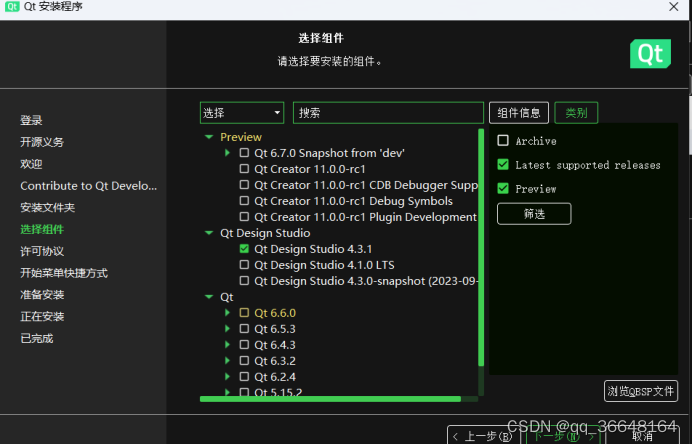Viewport: 693px width, 445px height.
Task: Click the 搜索 search field
Action: click(x=388, y=113)
